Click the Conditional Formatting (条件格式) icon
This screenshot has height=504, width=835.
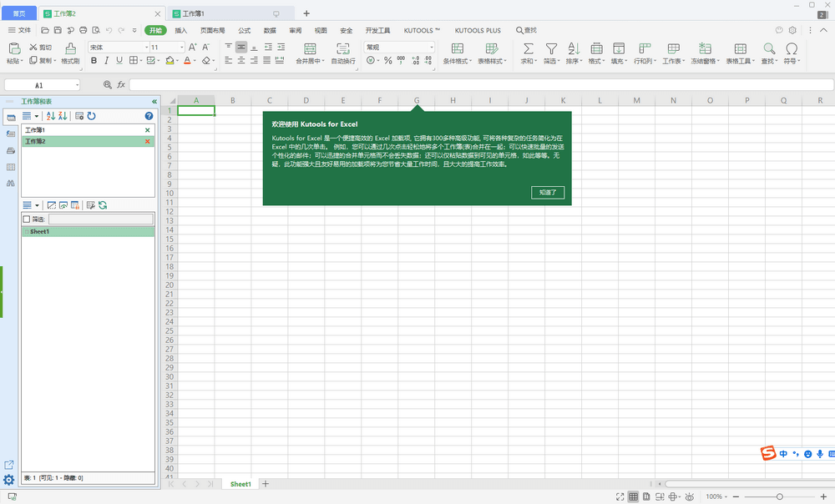click(457, 48)
